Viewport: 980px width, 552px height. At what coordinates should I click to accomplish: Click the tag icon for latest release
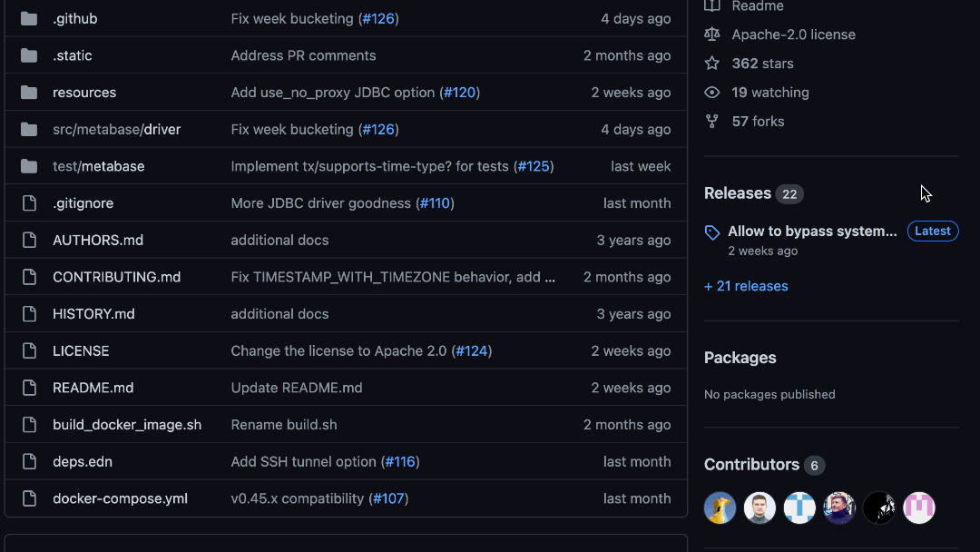point(712,232)
